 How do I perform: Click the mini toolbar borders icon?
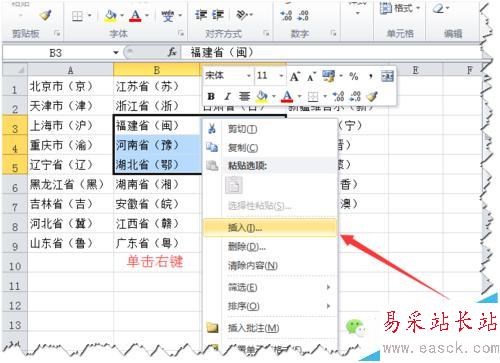[x=313, y=97]
